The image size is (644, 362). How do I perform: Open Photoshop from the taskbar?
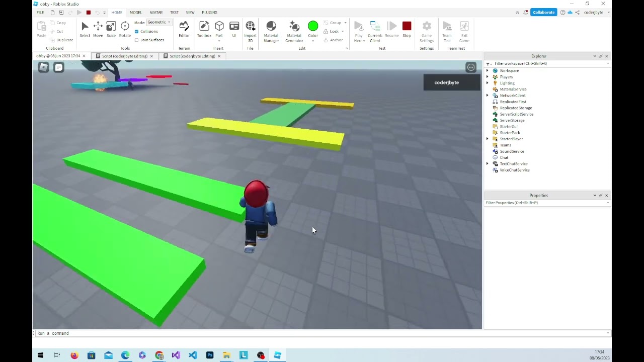pyautogui.click(x=210, y=355)
